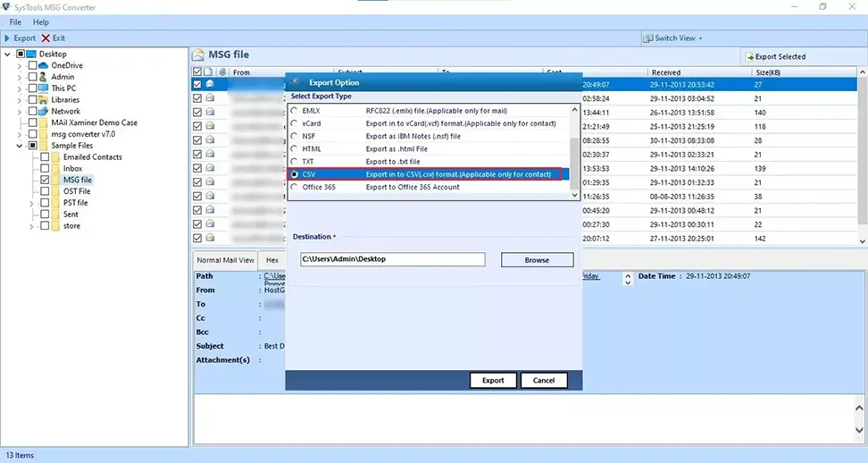Select msg converter v7.0 folder
Viewport: 868px width, 463px height.
click(x=83, y=134)
